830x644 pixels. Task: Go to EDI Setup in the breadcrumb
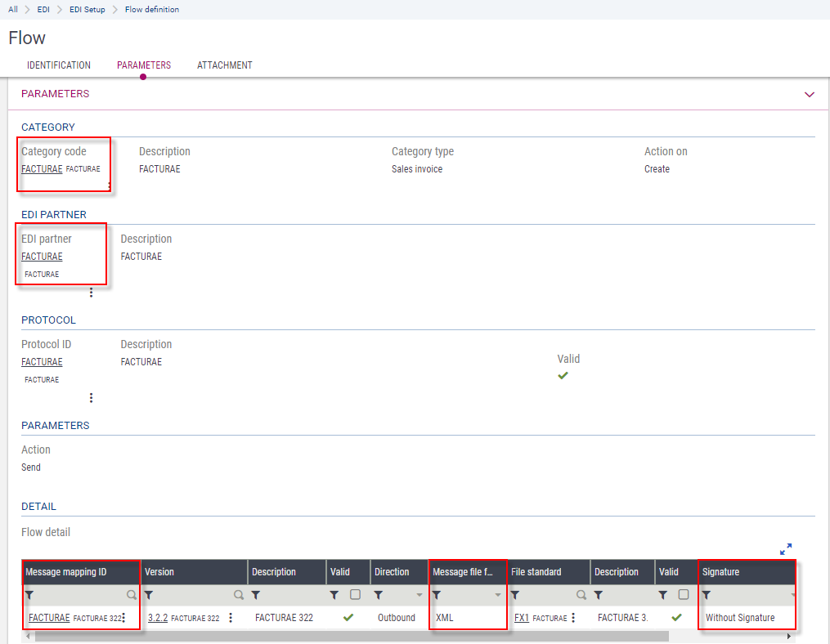[x=87, y=10]
